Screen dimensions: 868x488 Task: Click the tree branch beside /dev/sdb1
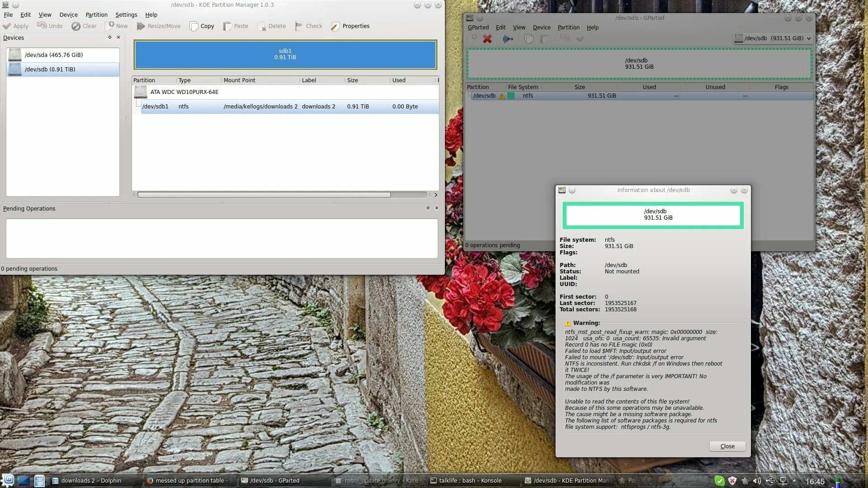(x=138, y=105)
